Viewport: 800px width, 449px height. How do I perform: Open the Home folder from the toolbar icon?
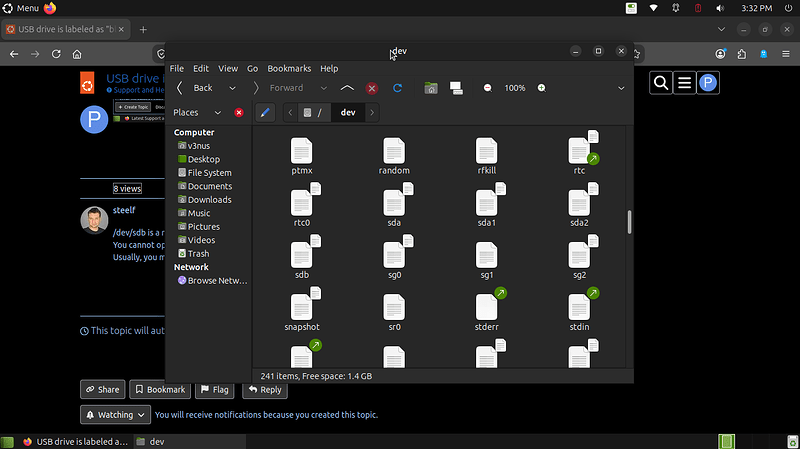coord(431,88)
